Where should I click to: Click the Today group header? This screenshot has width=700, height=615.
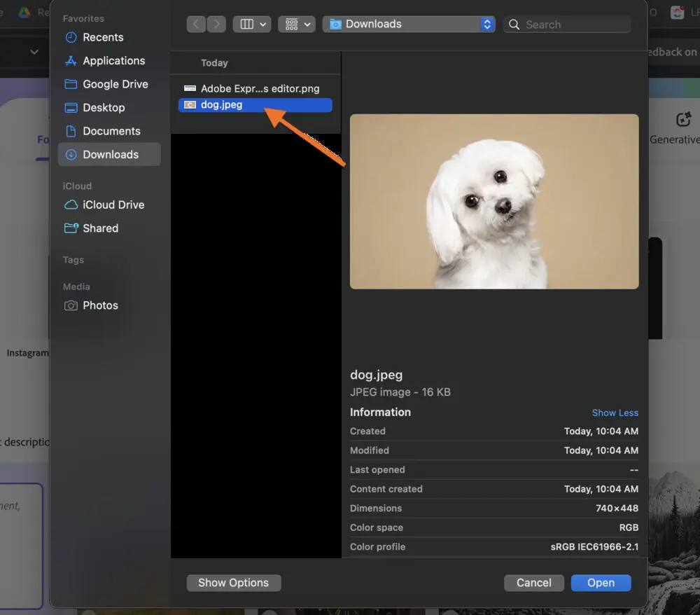click(214, 63)
